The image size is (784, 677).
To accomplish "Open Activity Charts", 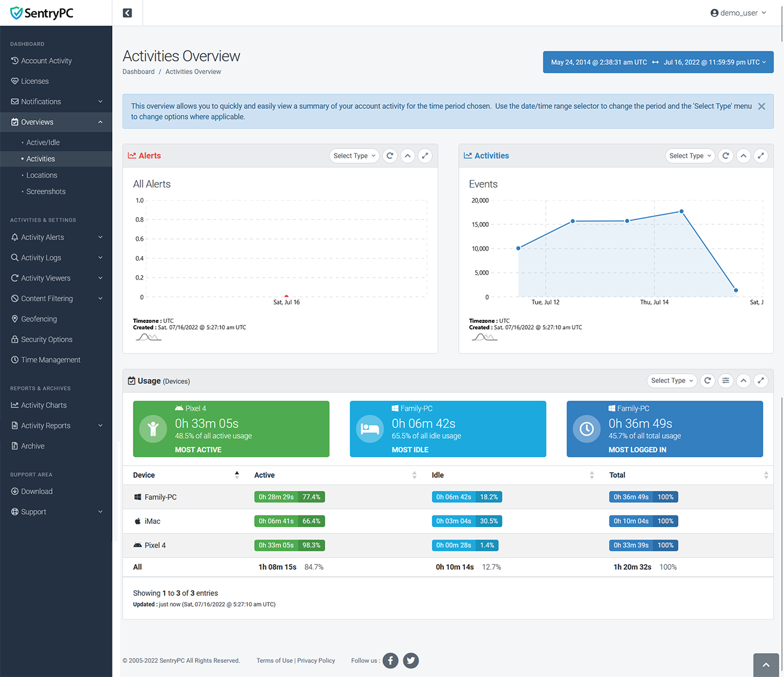I will click(x=56, y=405).
